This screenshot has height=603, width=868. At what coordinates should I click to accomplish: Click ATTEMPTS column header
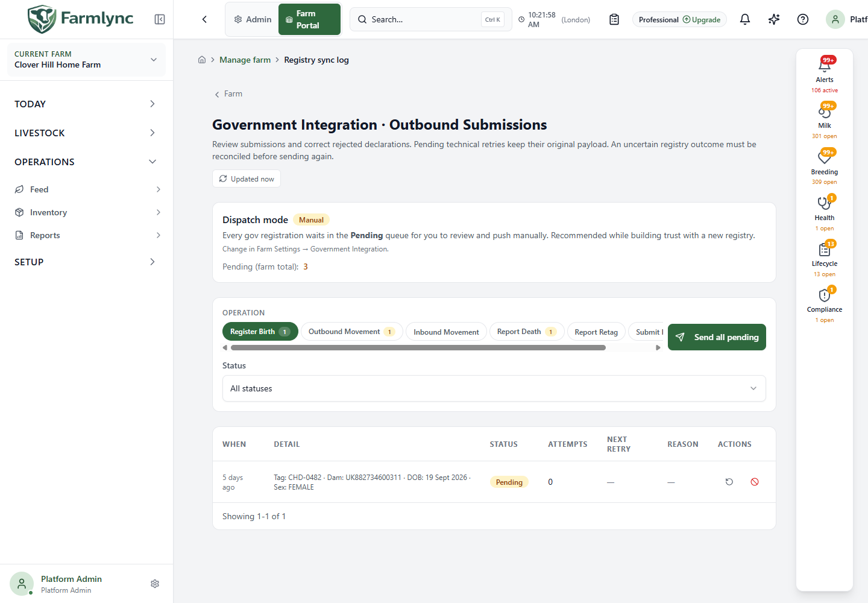click(x=568, y=444)
